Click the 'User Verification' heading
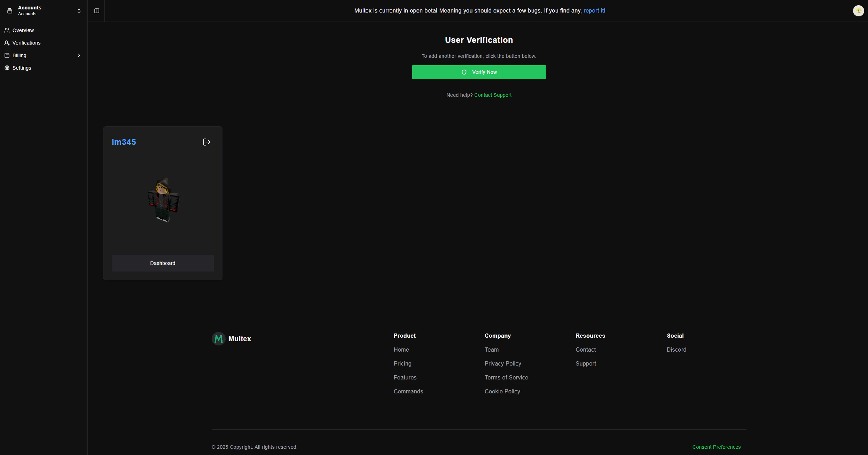Image resolution: width=868 pixels, height=455 pixels. 479,40
